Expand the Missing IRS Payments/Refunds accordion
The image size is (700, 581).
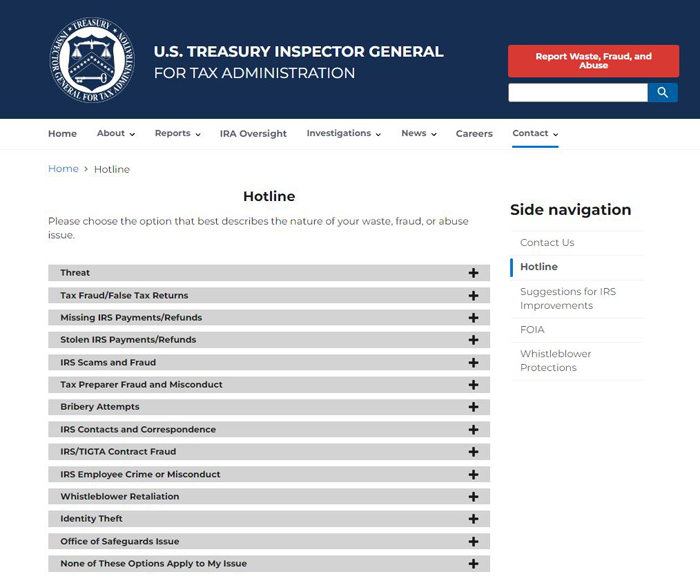269,318
